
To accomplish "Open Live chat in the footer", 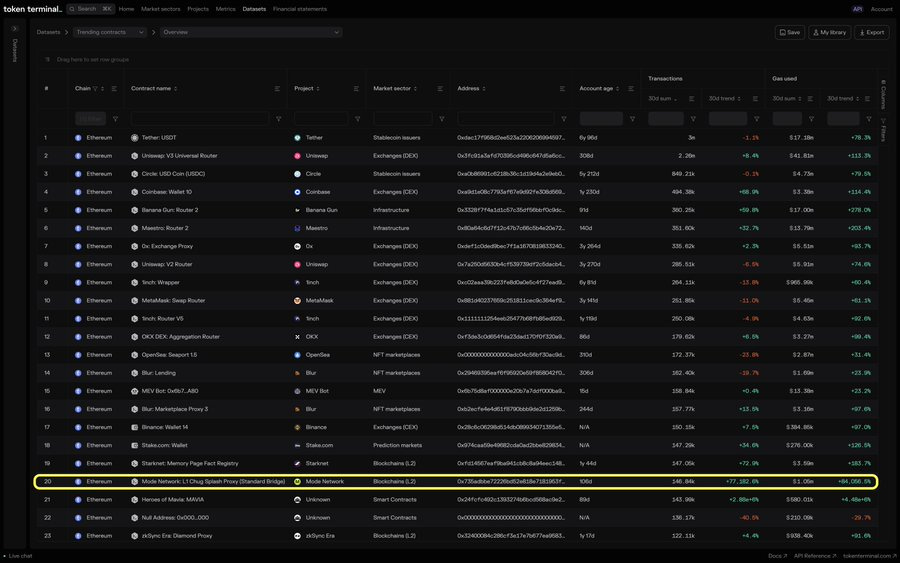I will coord(18,556).
